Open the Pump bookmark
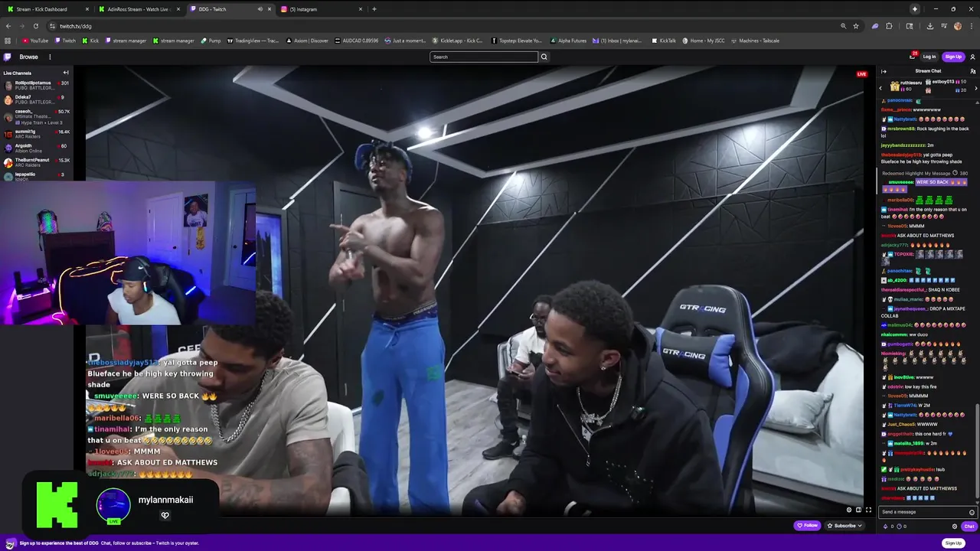980x551 pixels. click(211, 41)
